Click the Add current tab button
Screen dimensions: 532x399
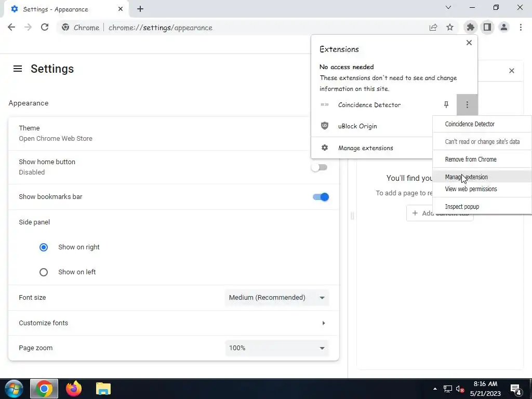(440, 213)
